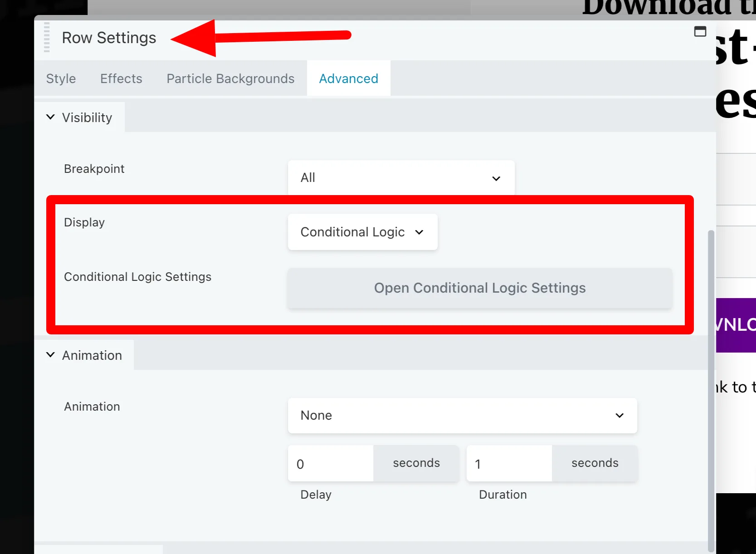Click the maximize panel window icon
The image size is (756, 554).
click(x=700, y=31)
